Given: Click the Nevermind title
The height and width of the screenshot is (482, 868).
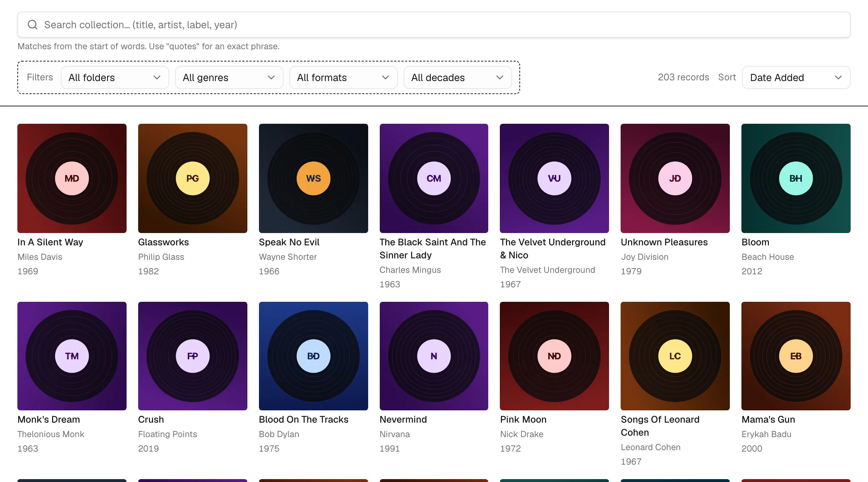Looking at the screenshot, I should click(x=403, y=419).
